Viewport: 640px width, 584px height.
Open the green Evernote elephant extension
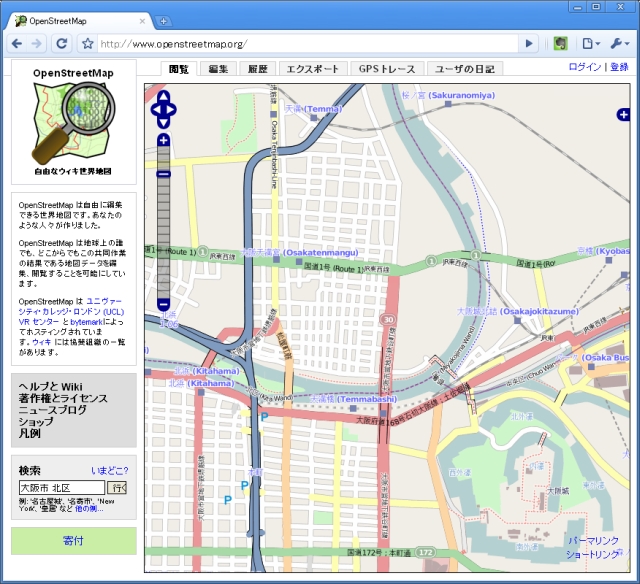pos(560,44)
